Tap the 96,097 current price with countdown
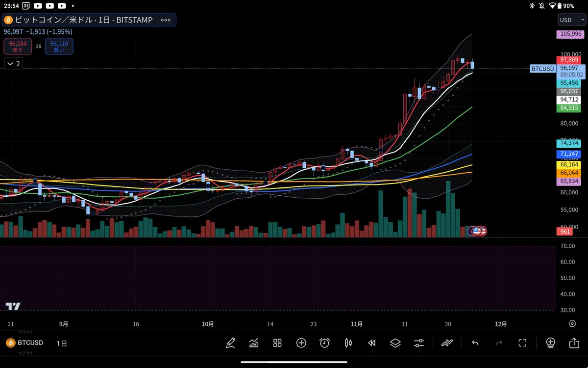Image resolution: width=588 pixels, height=368 pixels. (571, 72)
